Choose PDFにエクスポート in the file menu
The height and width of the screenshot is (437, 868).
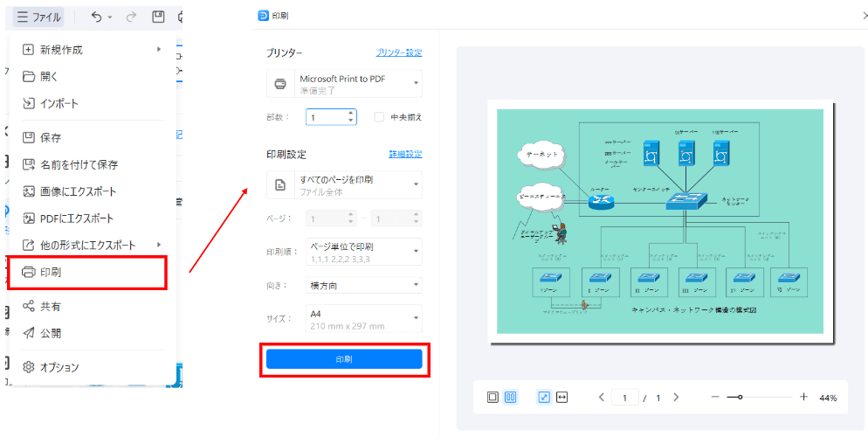(x=77, y=218)
